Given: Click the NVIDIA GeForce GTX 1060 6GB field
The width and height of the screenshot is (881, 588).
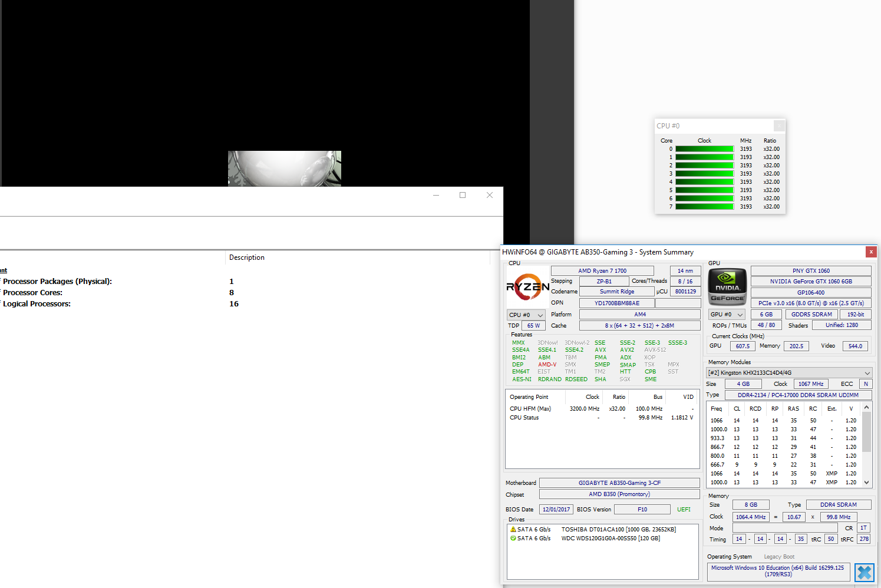Looking at the screenshot, I should 811,282.
